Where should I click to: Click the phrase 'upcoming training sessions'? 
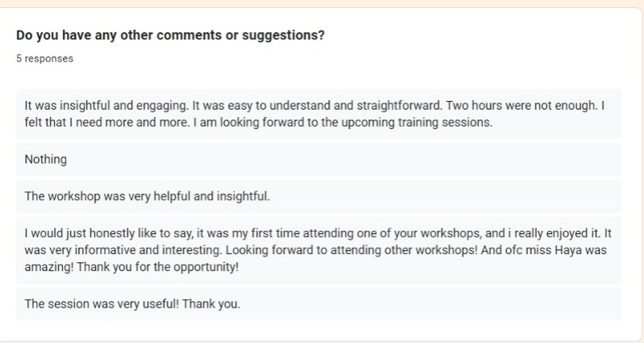(x=417, y=123)
